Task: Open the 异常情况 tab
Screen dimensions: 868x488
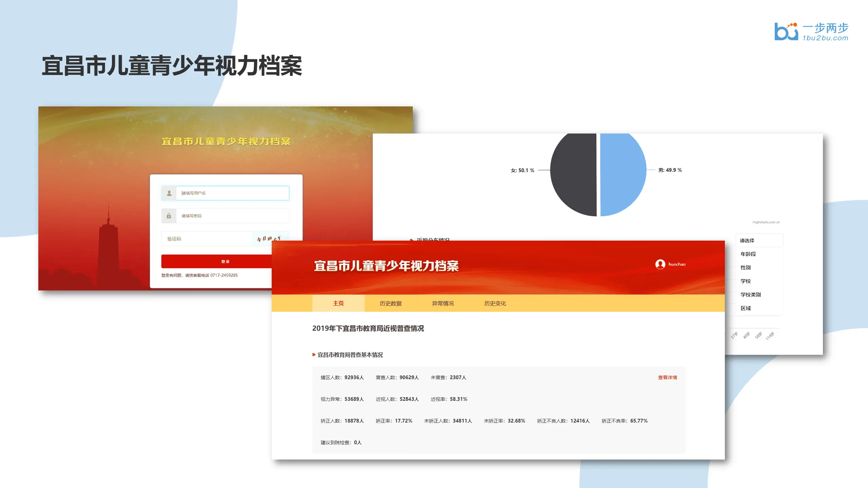Action: click(x=443, y=303)
